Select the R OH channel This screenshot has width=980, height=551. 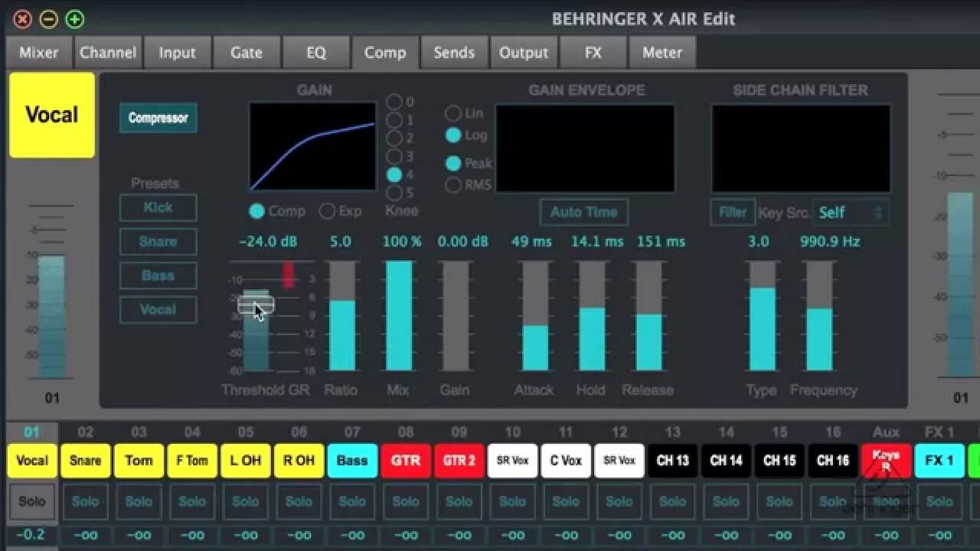299,461
